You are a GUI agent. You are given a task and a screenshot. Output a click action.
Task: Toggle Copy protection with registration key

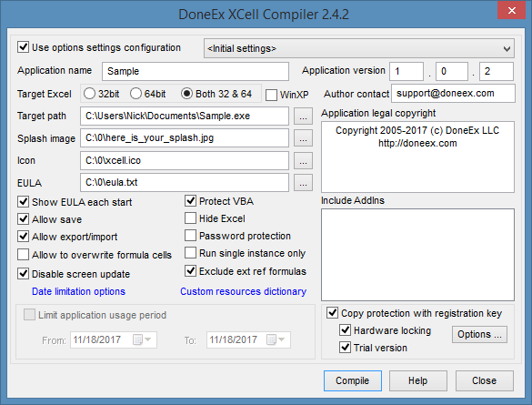point(333,313)
